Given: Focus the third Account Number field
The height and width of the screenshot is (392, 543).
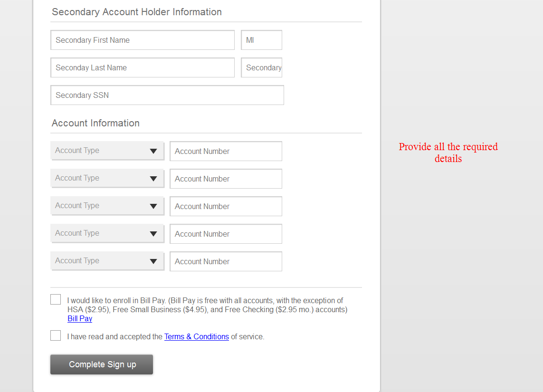Looking at the screenshot, I should coord(226,206).
